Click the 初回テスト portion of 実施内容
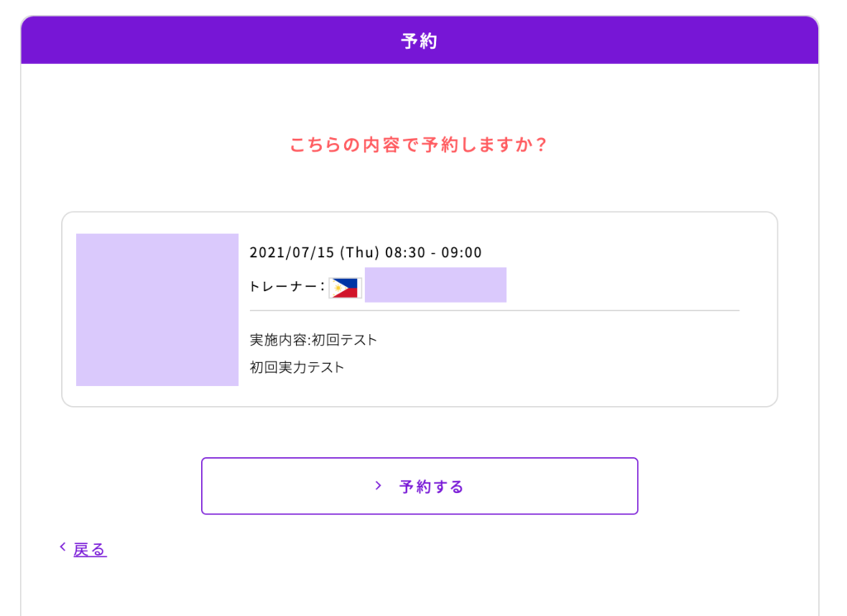847x616 pixels. [344, 340]
